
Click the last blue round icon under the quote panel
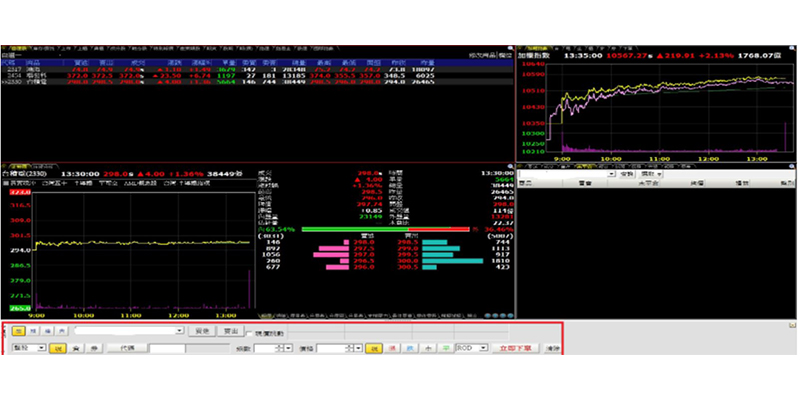pos(509,316)
